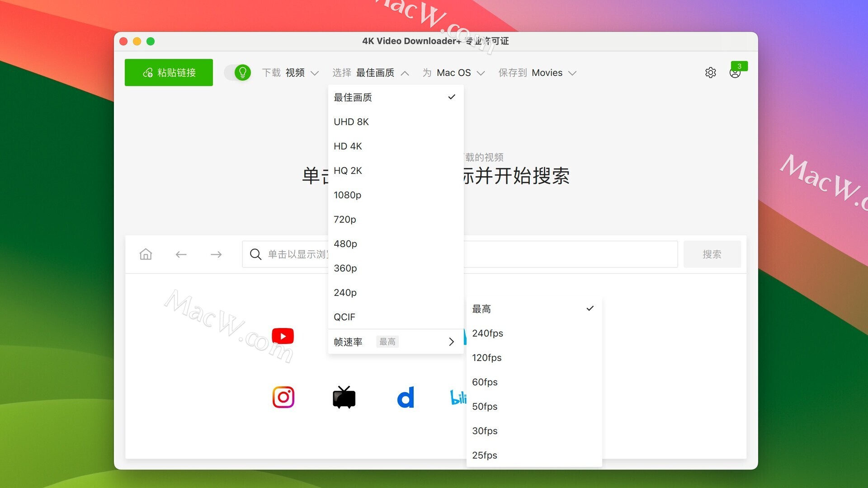Open the black TV site icon
The width and height of the screenshot is (868, 488).
click(x=344, y=397)
